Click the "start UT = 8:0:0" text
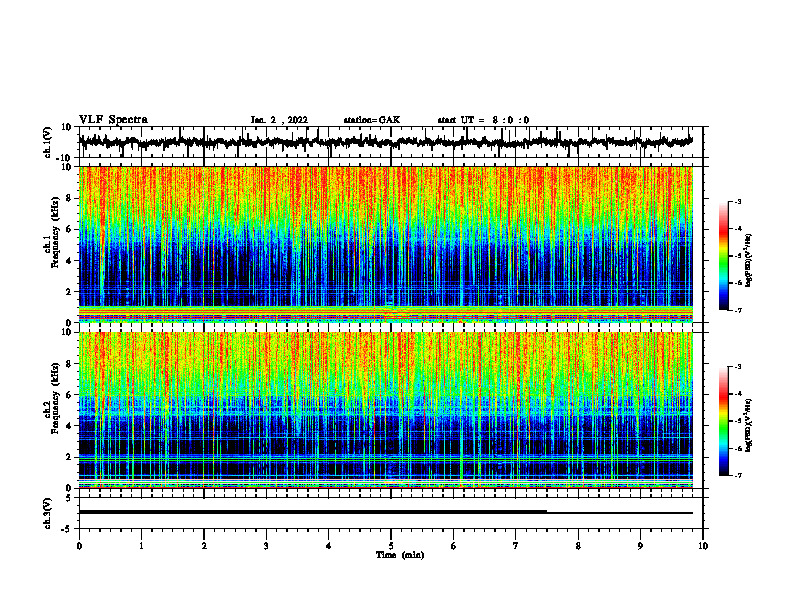 click(x=483, y=120)
